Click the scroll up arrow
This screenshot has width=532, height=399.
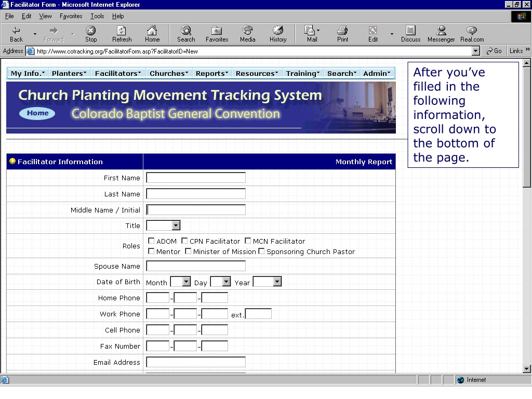[527, 63]
